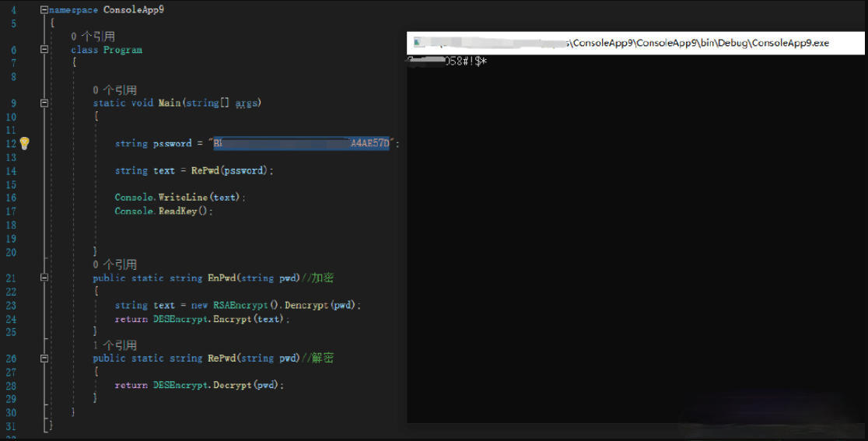Image resolution: width=868 pixels, height=441 pixels.
Task: Open the '0 个引用' CodeLens above EnPwd method
Action: click(x=114, y=264)
